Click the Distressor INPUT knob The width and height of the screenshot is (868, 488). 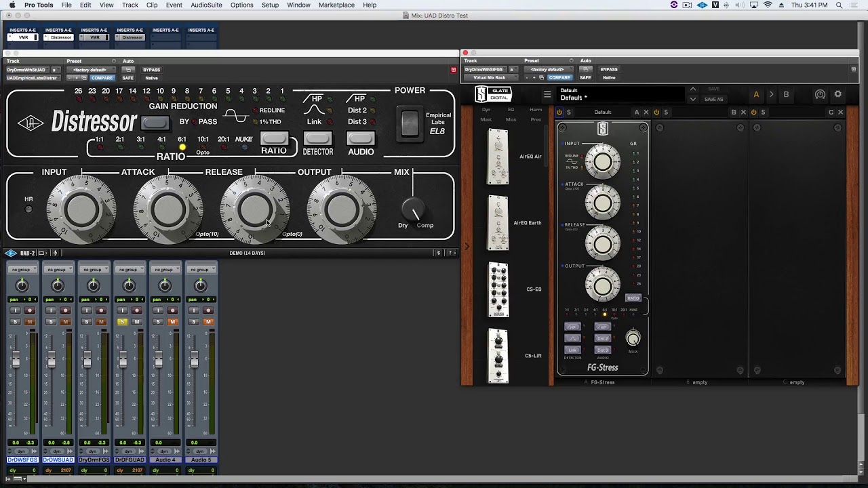click(x=81, y=209)
